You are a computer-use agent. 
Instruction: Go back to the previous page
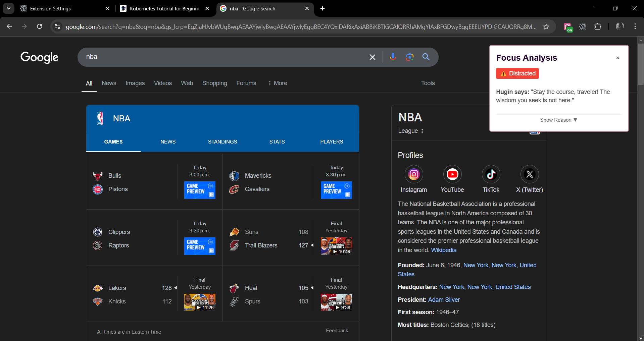click(x=9, y=26)
